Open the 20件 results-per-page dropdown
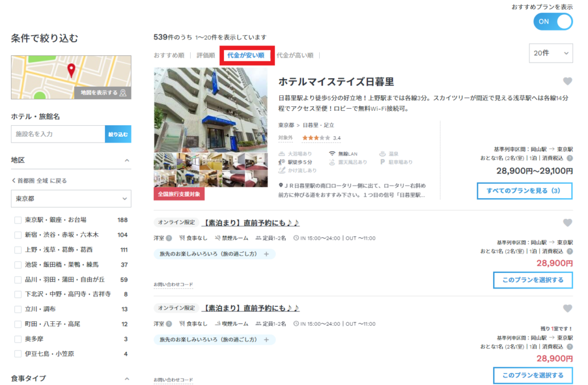This screenshot has width=588, height=385. pos(550,53)
